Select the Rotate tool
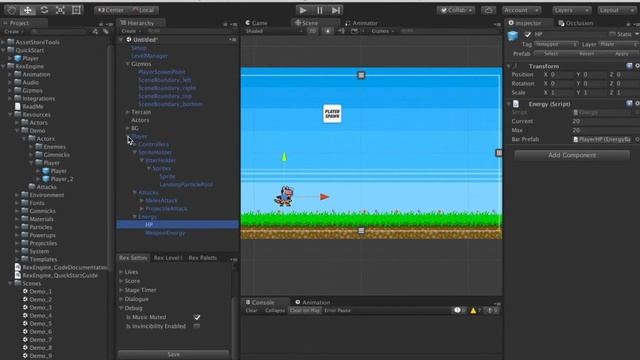Image resolution: width=640 pixels, height=360 pixels. [x=44, y=10]
